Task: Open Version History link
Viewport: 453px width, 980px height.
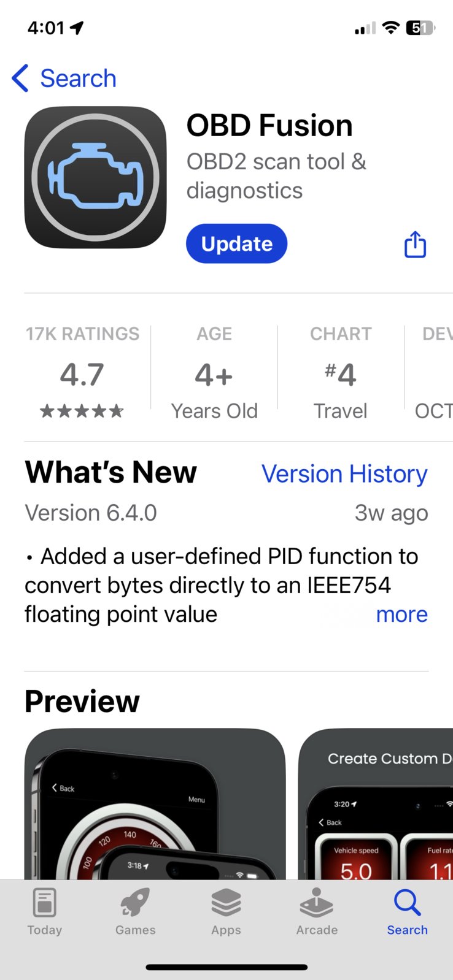Action: point(344,474)
